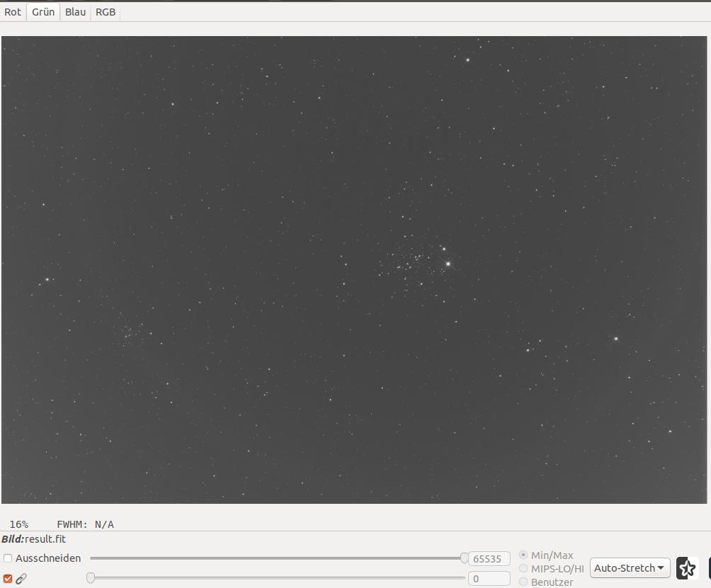The image size is (711, 588).
Task: Select the RGB composite tab
Action: tap(106, 12)
